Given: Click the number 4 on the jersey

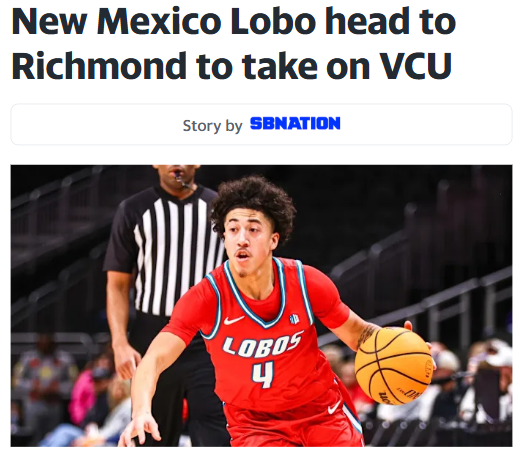Looking at the screenshot, I should coord(263,375).
